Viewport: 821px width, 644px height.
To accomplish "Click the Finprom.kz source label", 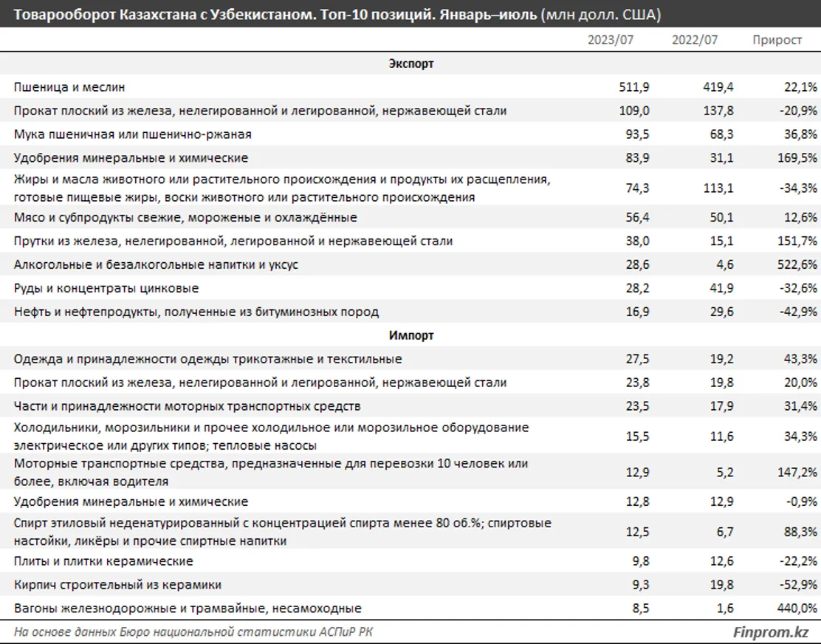I will coord(772,632).
